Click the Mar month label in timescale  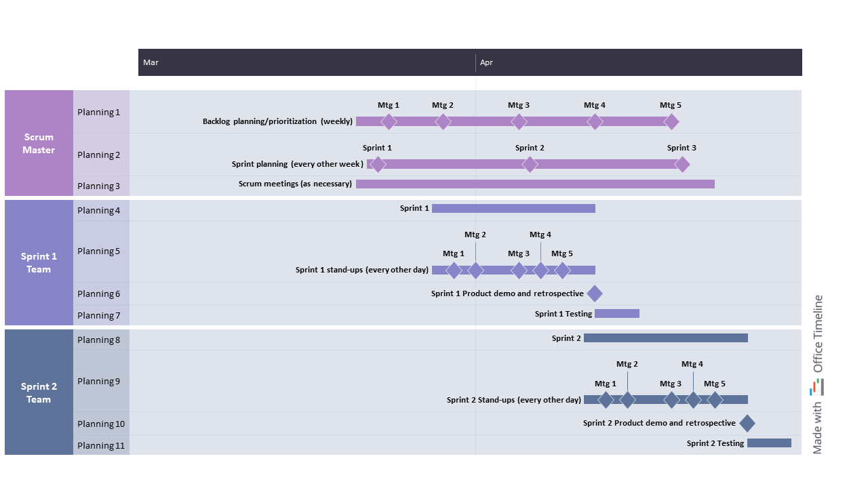[x=151, y=62]
